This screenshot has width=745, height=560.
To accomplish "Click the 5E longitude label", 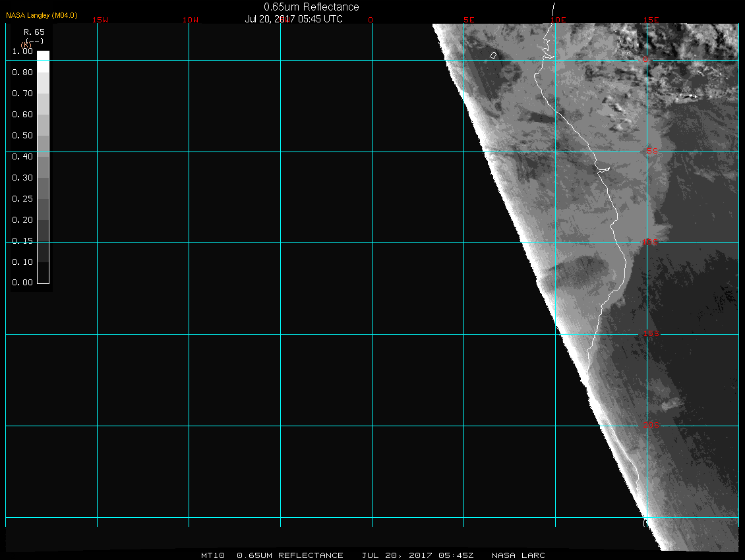I will pos(469,20).
